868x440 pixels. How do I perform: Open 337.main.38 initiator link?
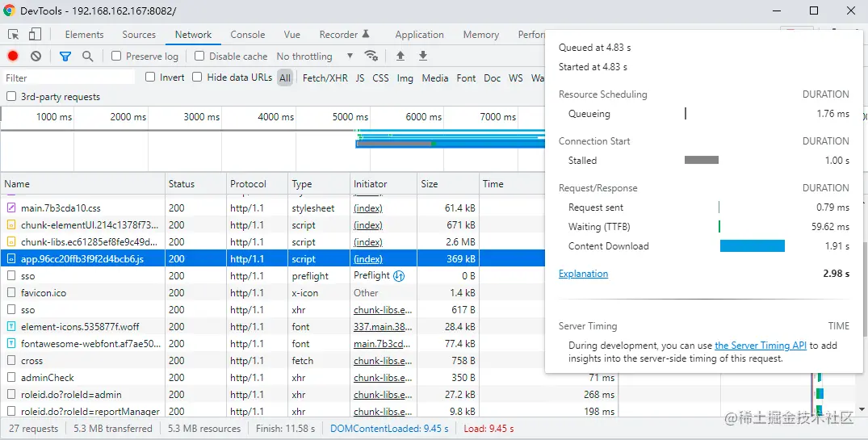(x=383, y=326)
